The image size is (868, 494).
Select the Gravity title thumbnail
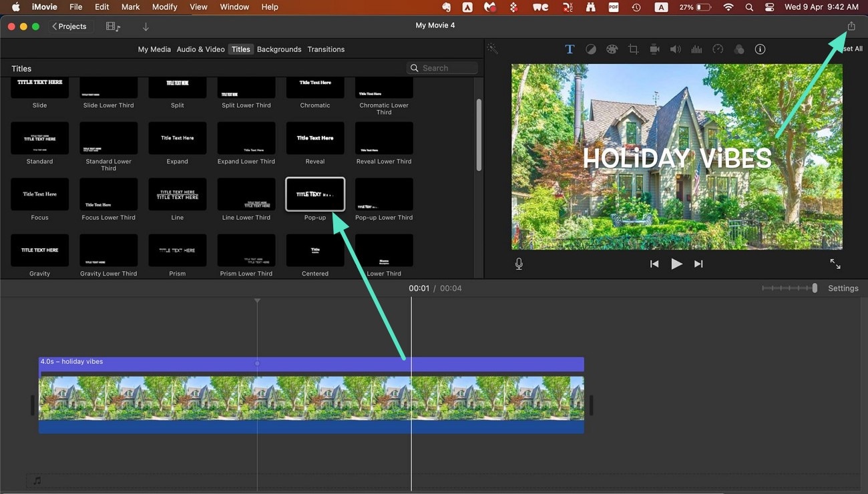coord(39,250)
